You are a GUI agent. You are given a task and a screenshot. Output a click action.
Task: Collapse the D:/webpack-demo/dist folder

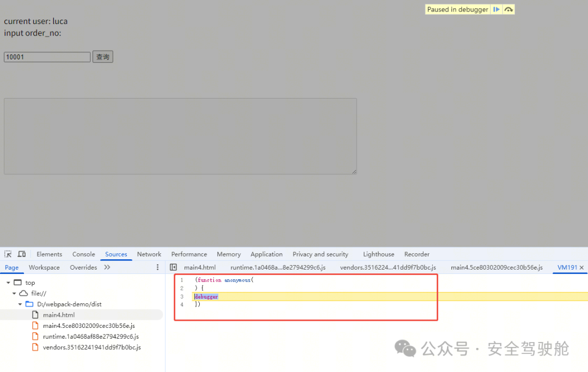point(20,304)
